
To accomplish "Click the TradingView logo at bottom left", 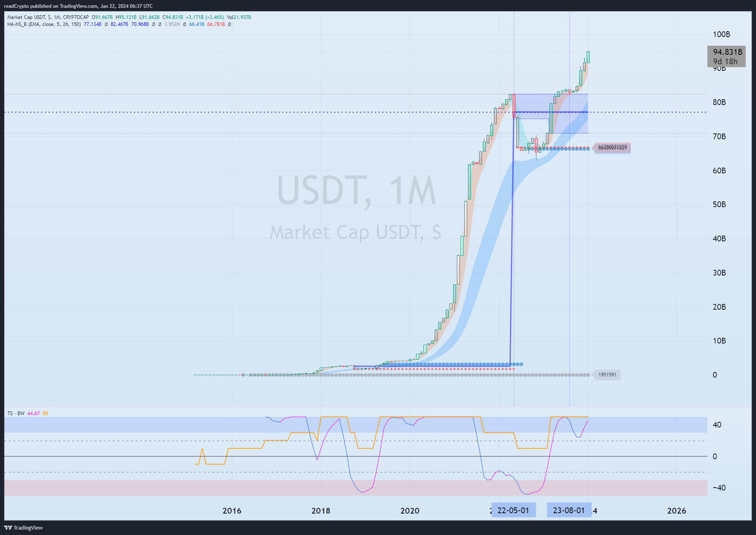I will (x=23, y=528).
